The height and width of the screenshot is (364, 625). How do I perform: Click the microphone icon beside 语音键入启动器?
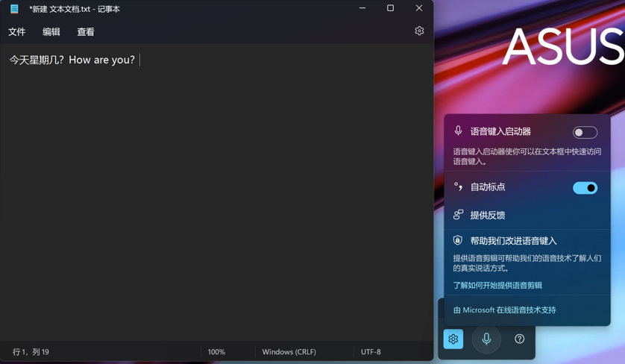[x=458, y=131]
